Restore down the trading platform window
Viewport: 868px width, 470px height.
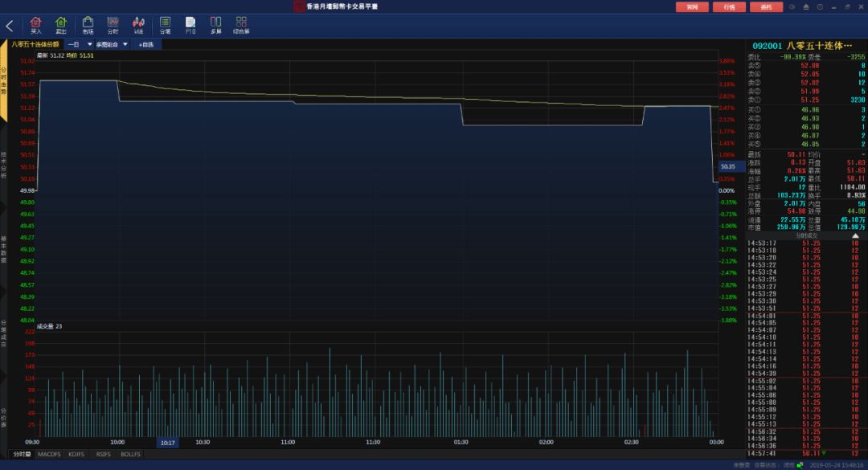(848, 7)
